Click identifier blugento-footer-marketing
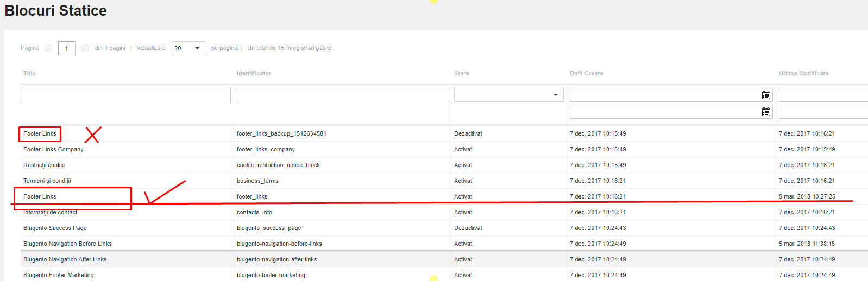The width and height of the screenshot is (868, 281). 271,275
